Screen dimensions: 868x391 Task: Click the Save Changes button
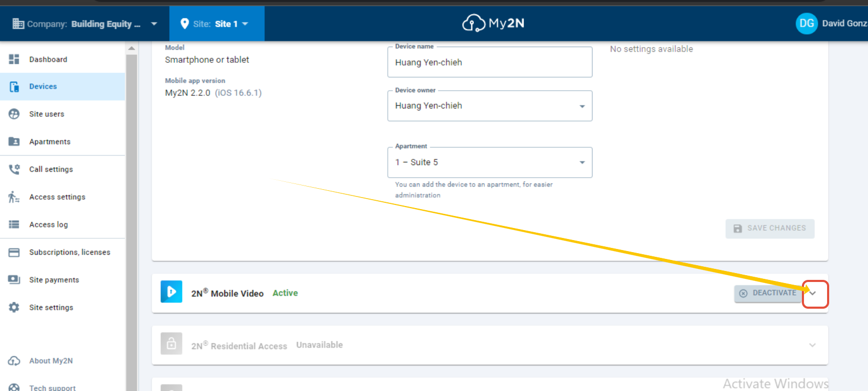pyautogui.click(x=770, y=229)
